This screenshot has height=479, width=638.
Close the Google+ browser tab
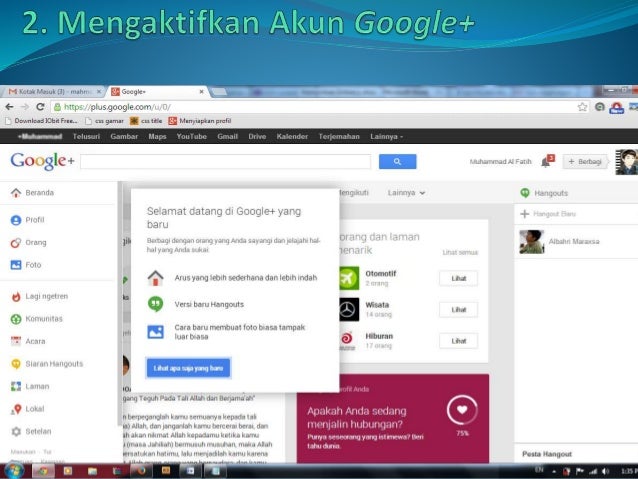pyautogui.click(x=201, y=92)
